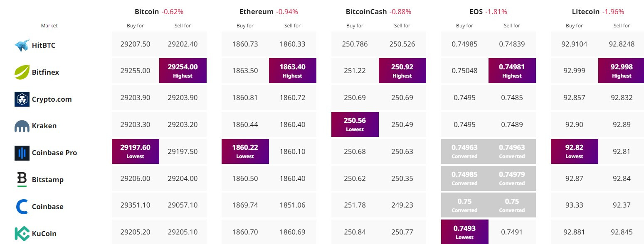Viewport: 644px width, 244px height.
Task: Select the BitcoinCash column header
Action: tap(366, 12)
